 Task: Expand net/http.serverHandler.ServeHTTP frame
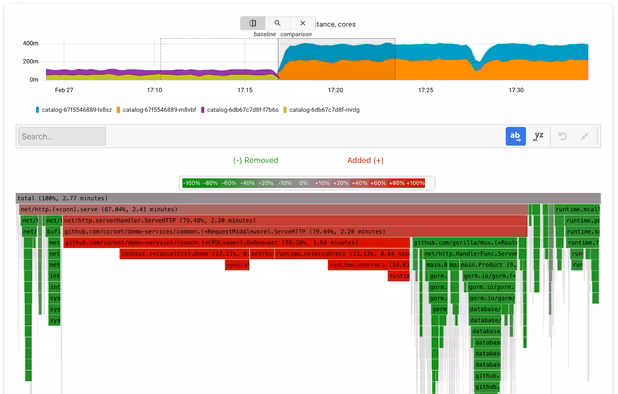click(x=295, y=220)
